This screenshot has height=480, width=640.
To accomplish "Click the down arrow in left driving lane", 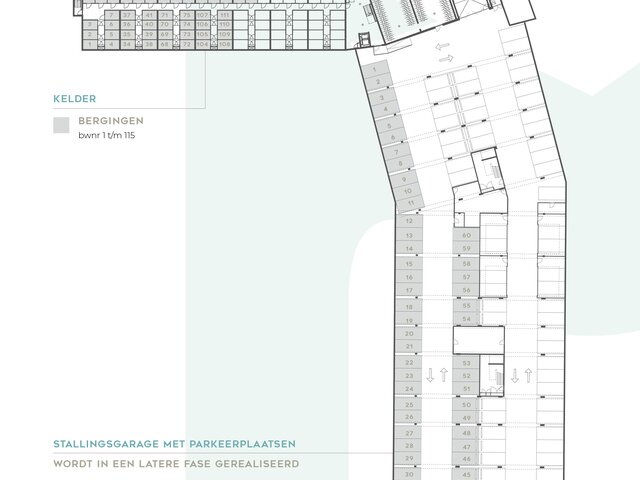I will click(430, 376).
